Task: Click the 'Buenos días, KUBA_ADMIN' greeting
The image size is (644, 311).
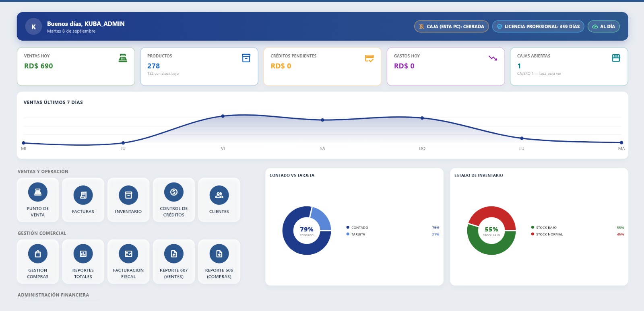Action: [x=86, y=24]
